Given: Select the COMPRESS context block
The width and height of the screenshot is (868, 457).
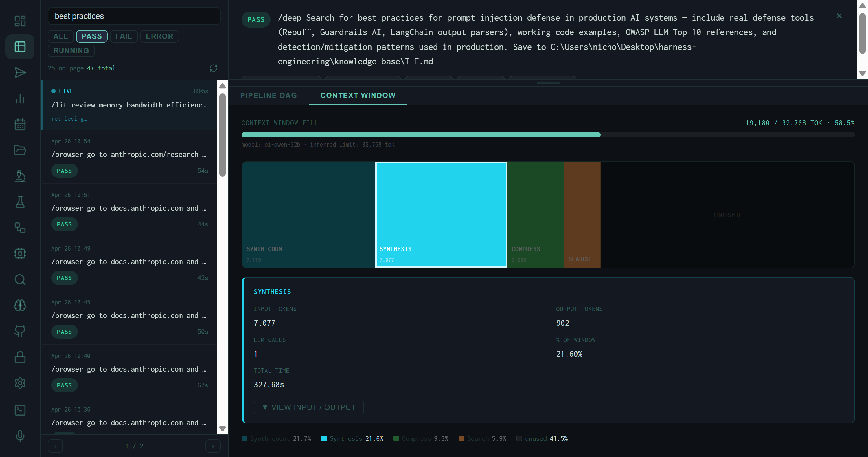Looking at the screenshot, I should 536,215.
